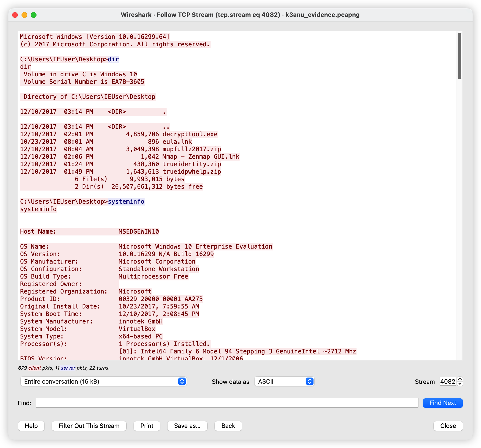Click the 'systeminfo' command after prompt
Screen dimensions: 481x448
pos(126,201)
